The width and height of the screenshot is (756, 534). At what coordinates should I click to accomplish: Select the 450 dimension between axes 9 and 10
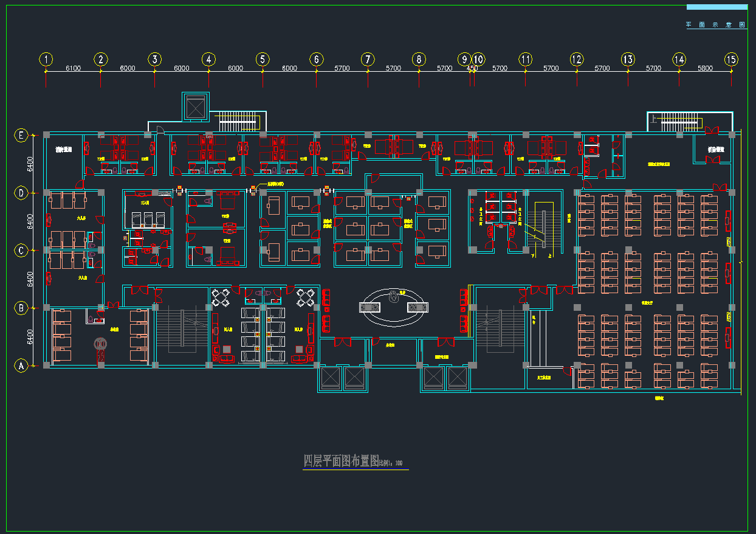click(x=472, y=68)
